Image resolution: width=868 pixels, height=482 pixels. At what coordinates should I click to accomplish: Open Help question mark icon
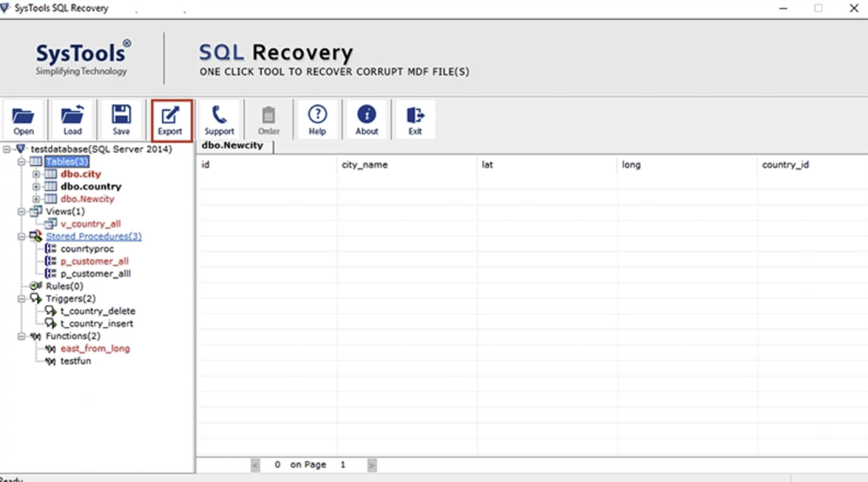317,114
